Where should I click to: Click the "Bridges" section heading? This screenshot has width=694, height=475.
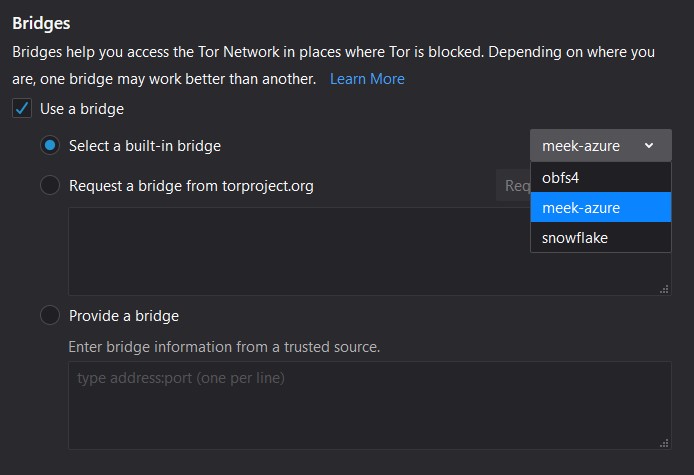tap(41, 22)
